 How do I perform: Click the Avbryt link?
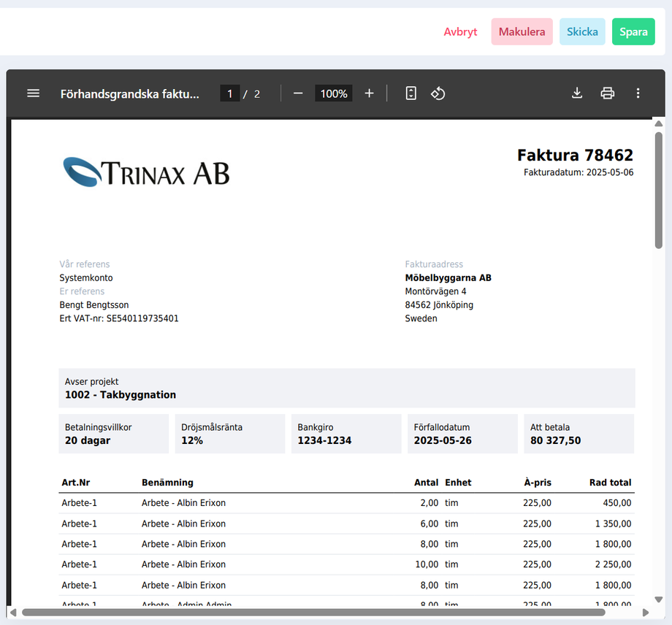click(460, 32)
